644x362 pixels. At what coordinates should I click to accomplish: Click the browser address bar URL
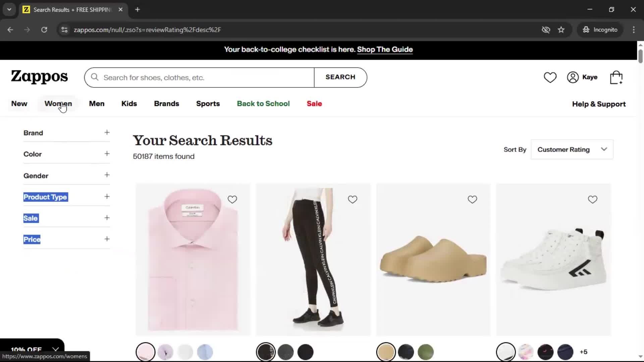pyautogui.click(x=147, y=29)
